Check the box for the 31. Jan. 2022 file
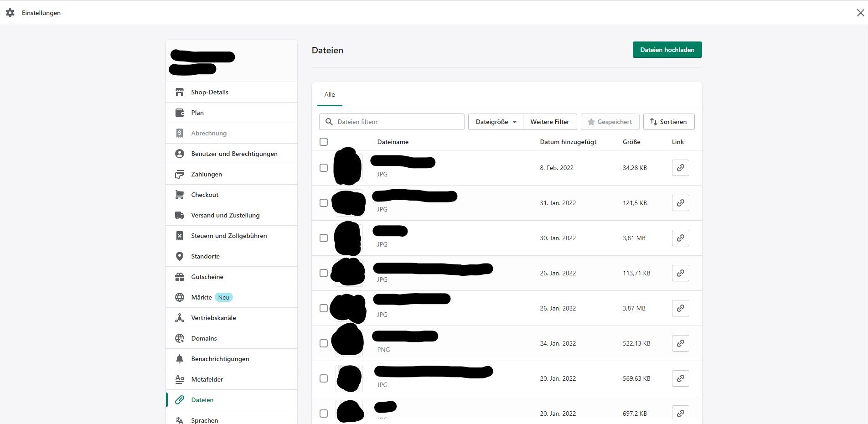The image size is (868, 424). (324, 203)
